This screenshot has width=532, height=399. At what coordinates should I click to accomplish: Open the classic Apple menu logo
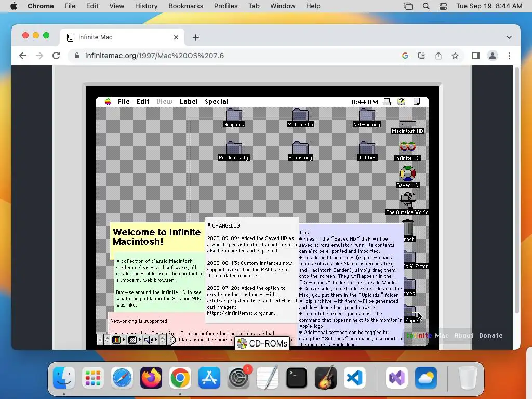108,101
